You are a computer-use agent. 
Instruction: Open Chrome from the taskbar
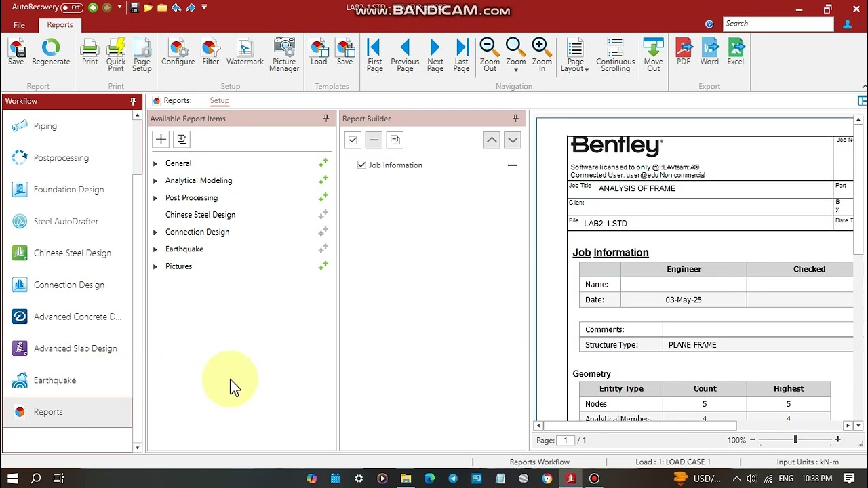(547, 479)
